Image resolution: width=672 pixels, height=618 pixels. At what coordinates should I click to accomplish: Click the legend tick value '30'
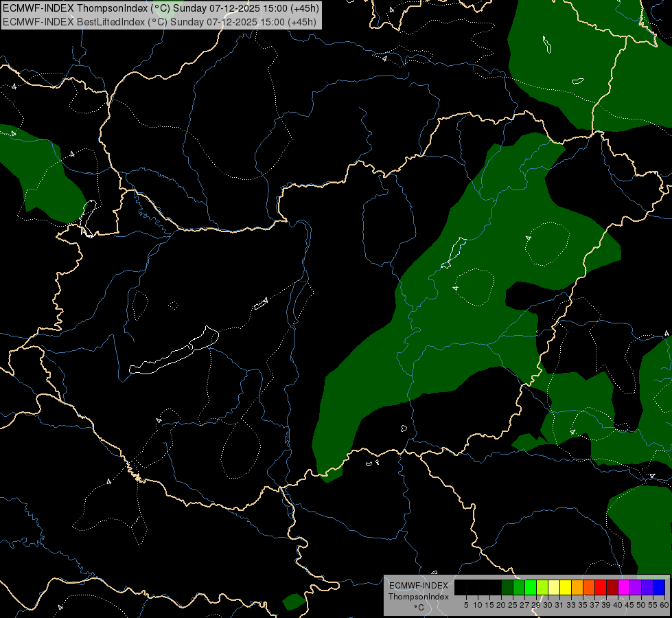[x=548, y=605]
